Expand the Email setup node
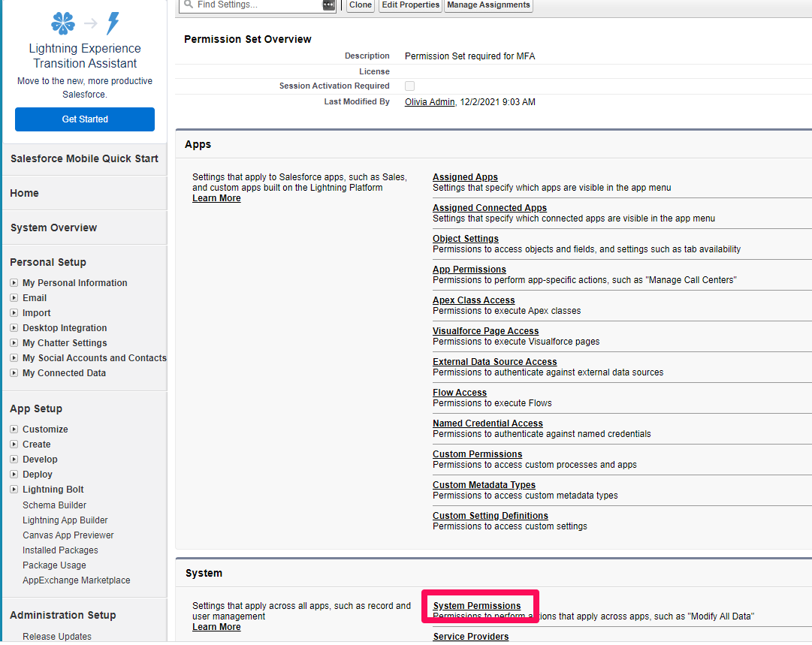 pos(14,297)
